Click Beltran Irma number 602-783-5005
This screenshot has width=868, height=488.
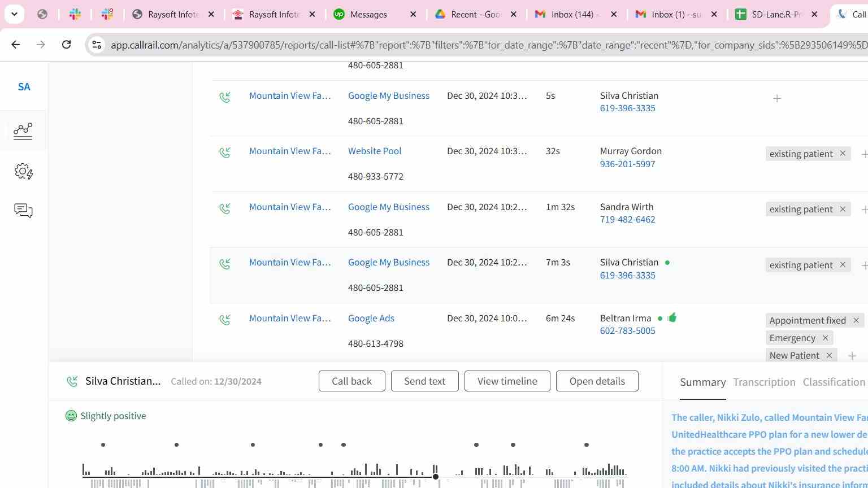pyautogui.click(x=627, y=330)
